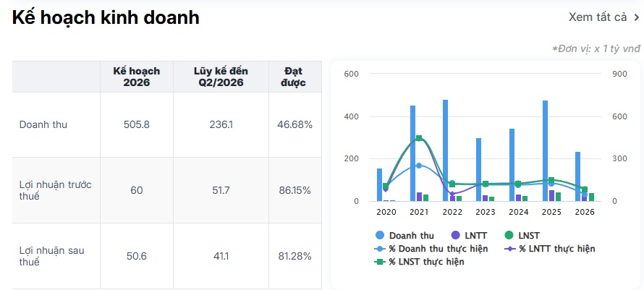Select the Doanh thu row label
The width and height of the screenshot is (644, 290).
43,124
